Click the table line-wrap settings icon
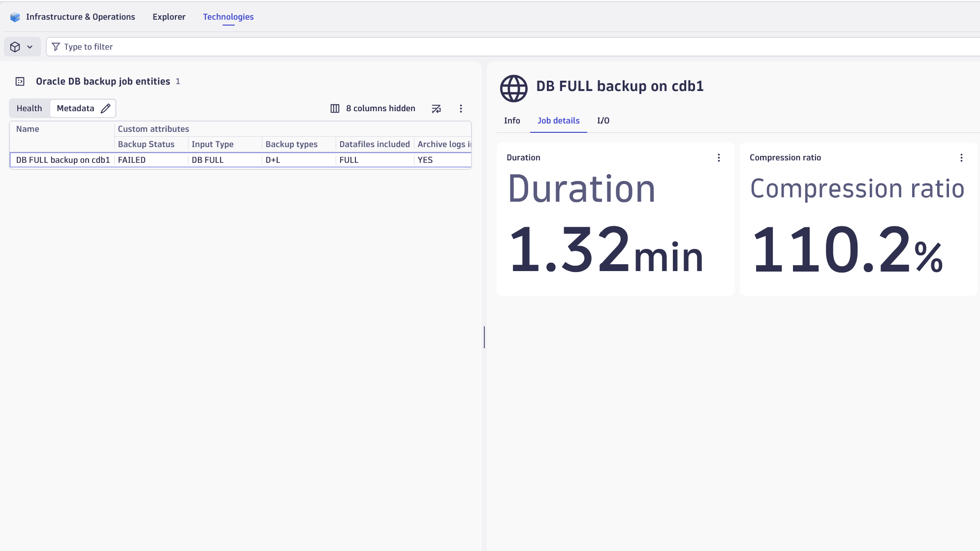The height and width of the screenshot is (551, 980). 436,109
